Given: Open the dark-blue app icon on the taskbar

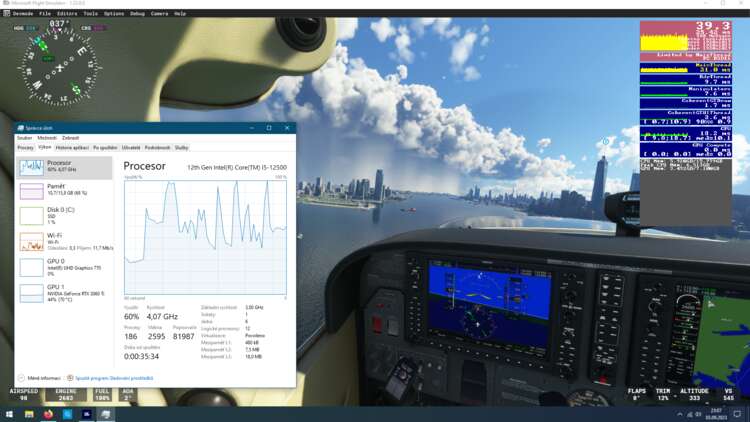Looking at the screenshot, I should 87,414.
